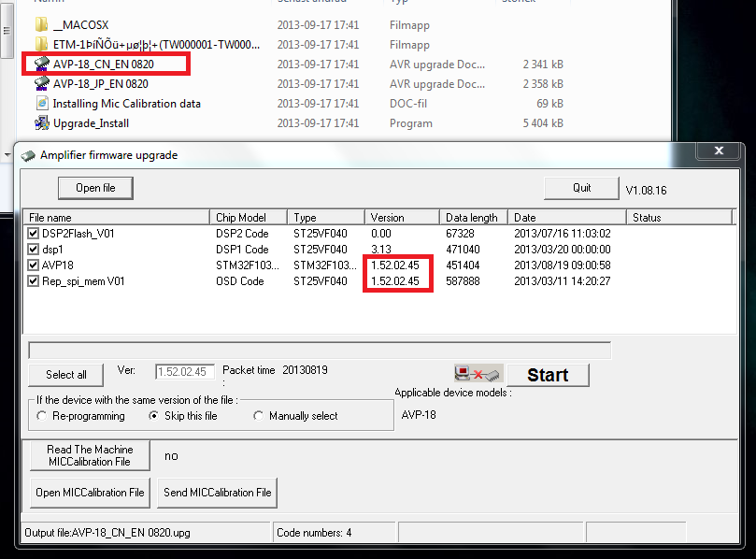This screenshot has width=756, height=559.
Task: Click the Data length column header
Action: [474, 218]
